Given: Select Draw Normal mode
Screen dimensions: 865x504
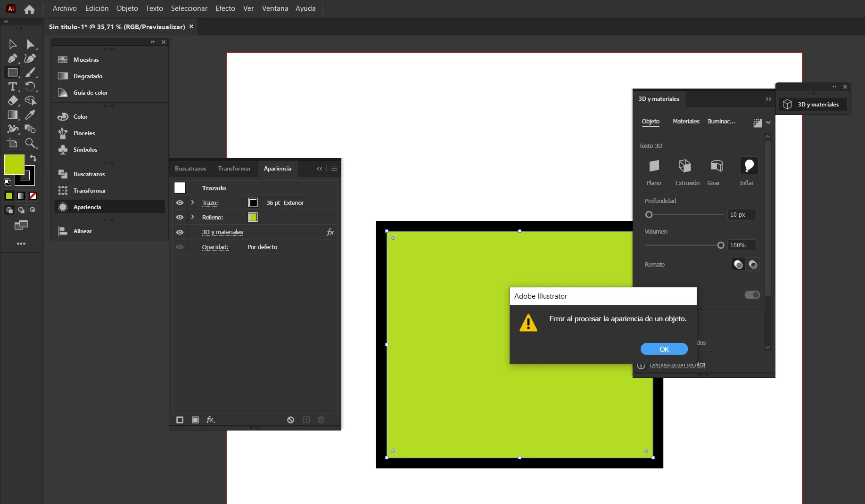Looking at the screenshot, I should coord(9,210).
